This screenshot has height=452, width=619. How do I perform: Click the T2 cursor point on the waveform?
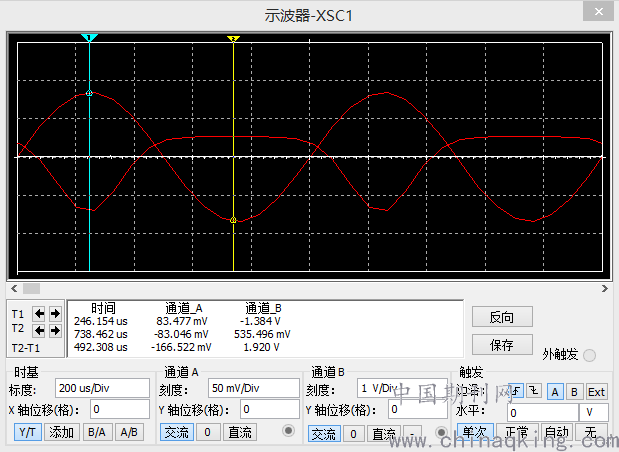(233, 220)
